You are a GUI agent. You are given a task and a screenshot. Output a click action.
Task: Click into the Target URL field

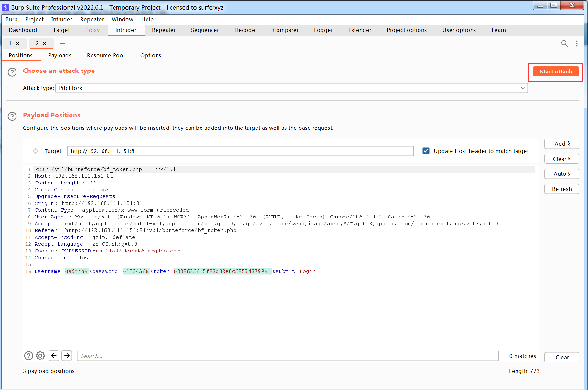(x=240, y=151)
